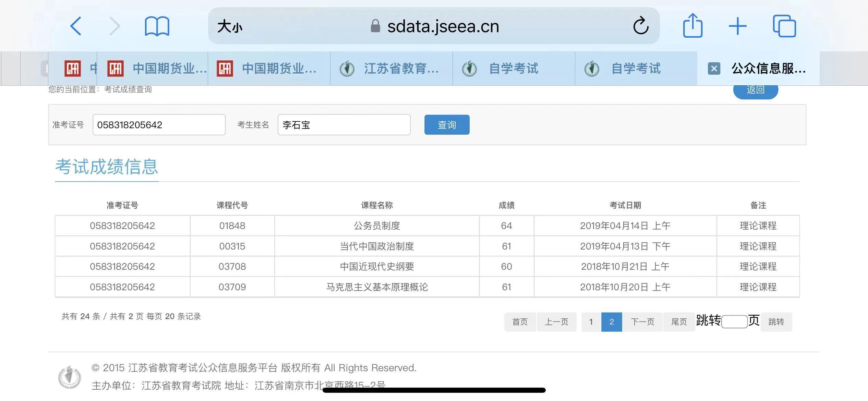Click the 成绩 column header
The height and width of the screenshot is (401, 868).
507,205
